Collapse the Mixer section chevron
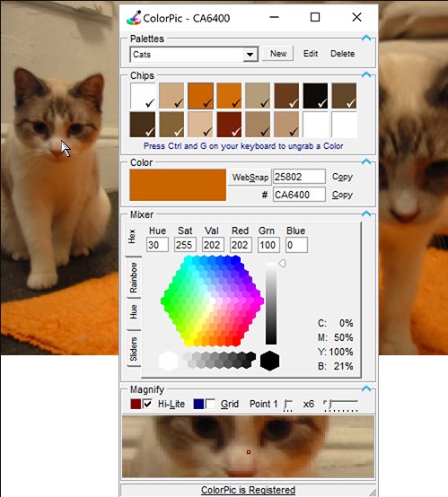 tap(366, 214)
